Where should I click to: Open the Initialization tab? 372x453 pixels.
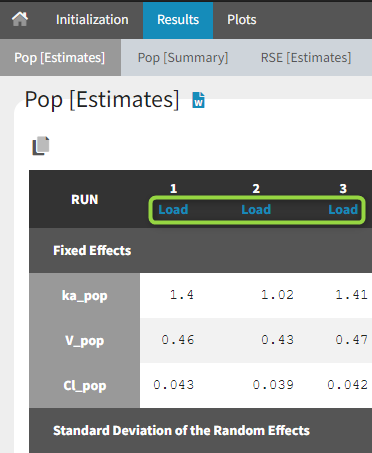(x=92, y=20)
